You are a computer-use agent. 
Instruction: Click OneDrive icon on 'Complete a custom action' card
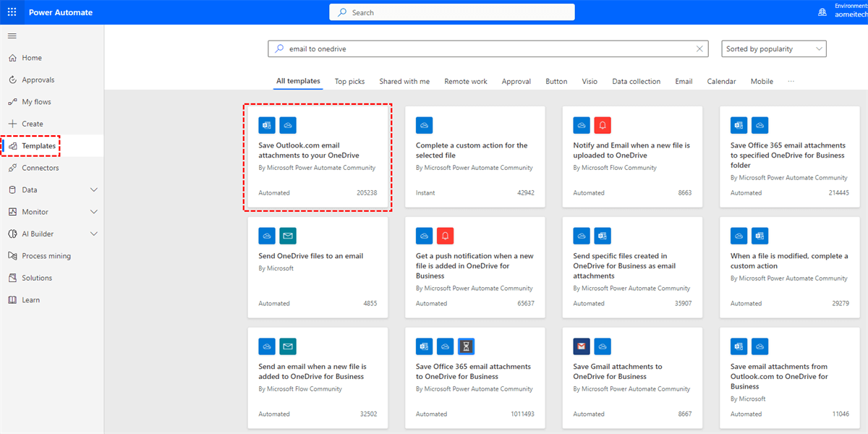point(425,125)
